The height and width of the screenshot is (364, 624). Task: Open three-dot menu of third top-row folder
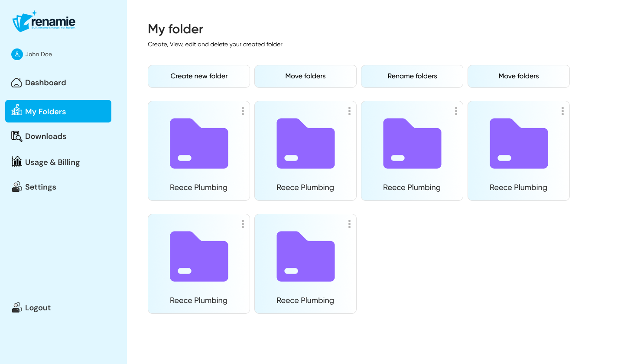456,111
